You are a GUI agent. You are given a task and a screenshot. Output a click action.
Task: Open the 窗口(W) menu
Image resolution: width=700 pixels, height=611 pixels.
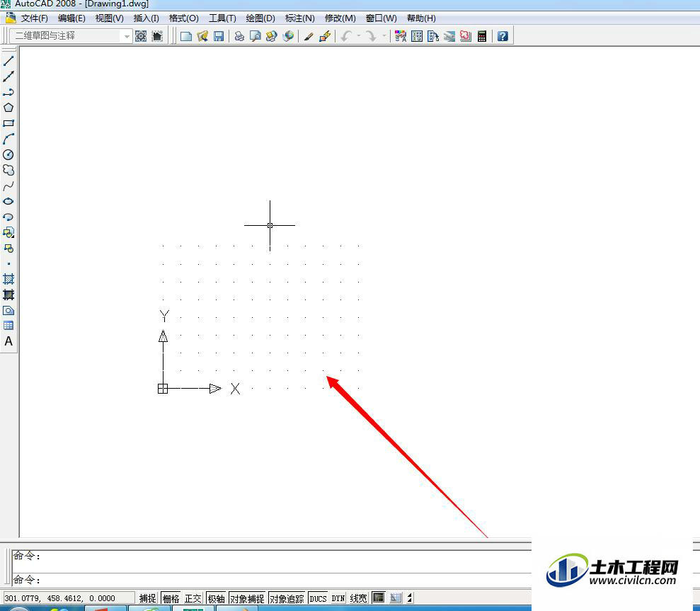(381, 18)
